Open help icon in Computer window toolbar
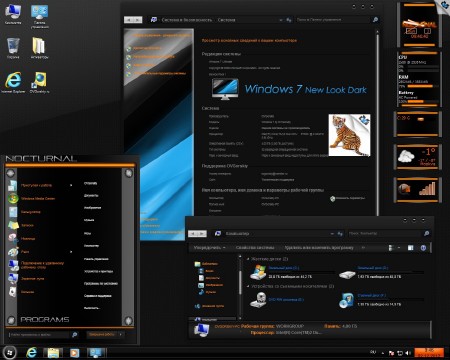The height and width of the screenshot is (360, 450). pos(423,248)
